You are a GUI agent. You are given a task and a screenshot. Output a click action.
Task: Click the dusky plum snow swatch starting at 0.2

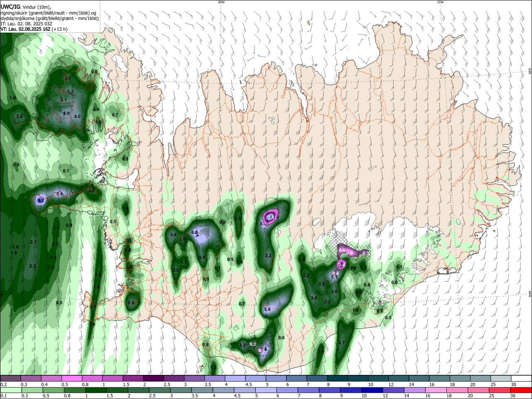click(10, 379)
